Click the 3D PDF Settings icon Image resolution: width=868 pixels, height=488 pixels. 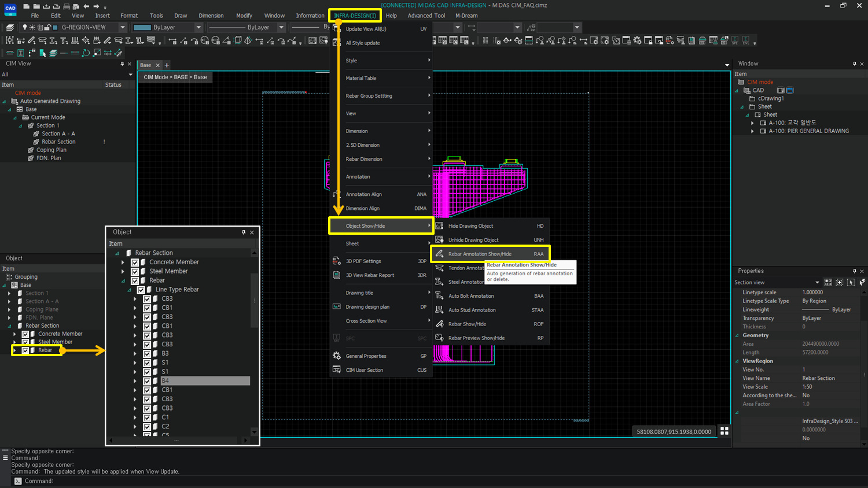(x=337, y=261)
